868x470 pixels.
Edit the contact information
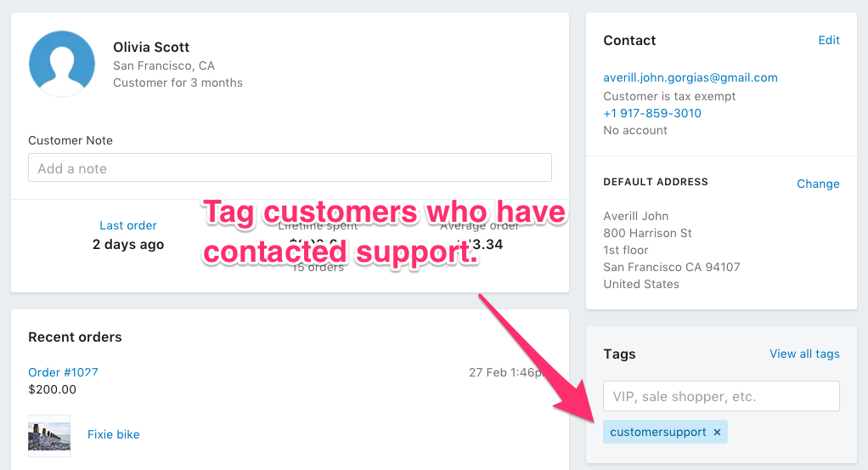pos(829,40)
